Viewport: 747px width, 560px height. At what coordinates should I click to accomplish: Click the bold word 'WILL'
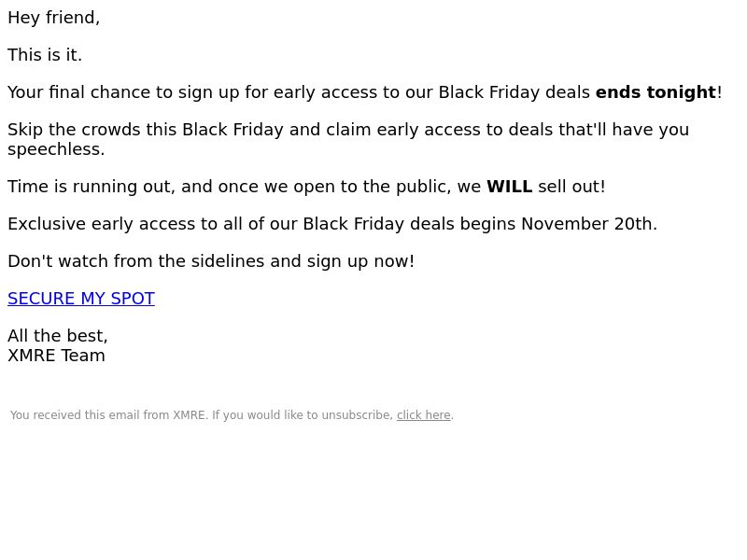pyautogui.click(x=509, y=187)
